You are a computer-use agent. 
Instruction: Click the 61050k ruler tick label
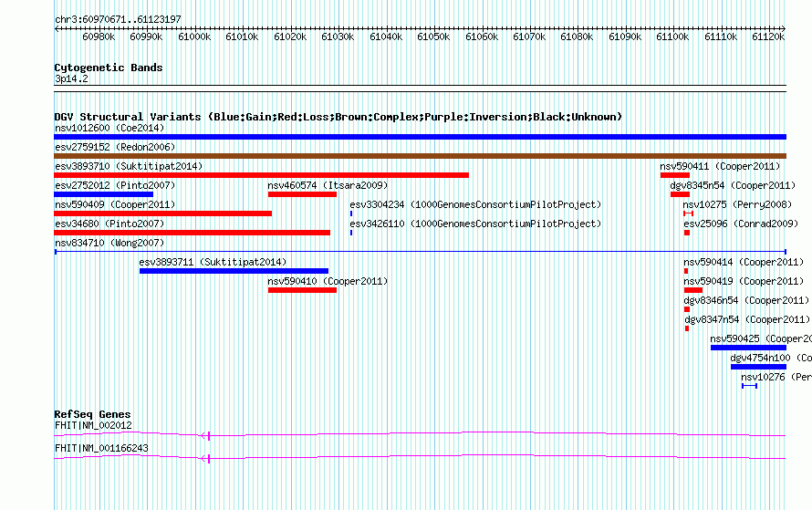point(433,36)
